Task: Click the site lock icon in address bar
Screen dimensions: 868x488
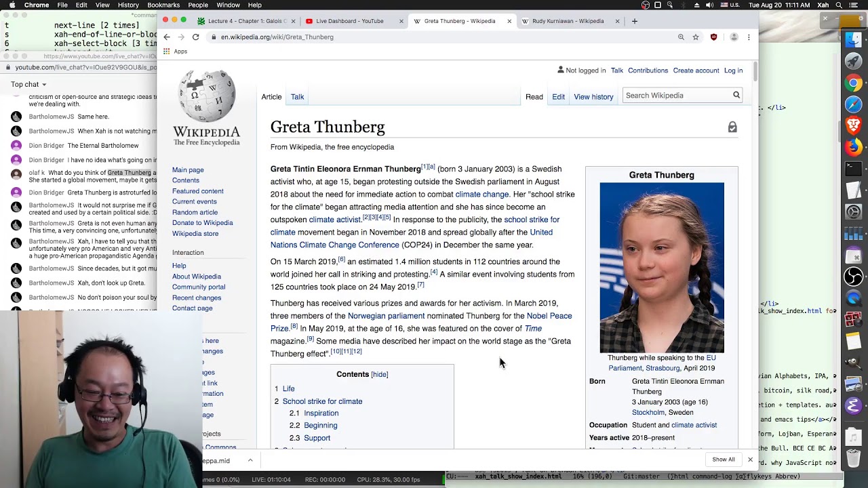Action: coord(214,37)
